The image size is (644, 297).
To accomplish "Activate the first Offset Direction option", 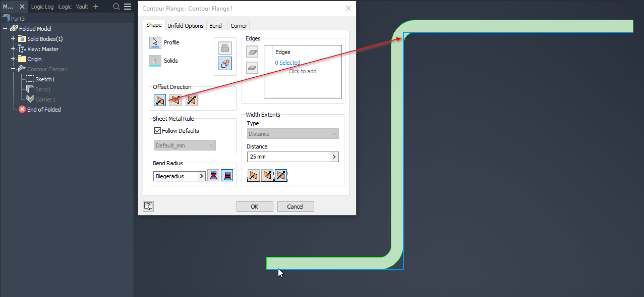I will pyautogui.click(x=159, y=100).
